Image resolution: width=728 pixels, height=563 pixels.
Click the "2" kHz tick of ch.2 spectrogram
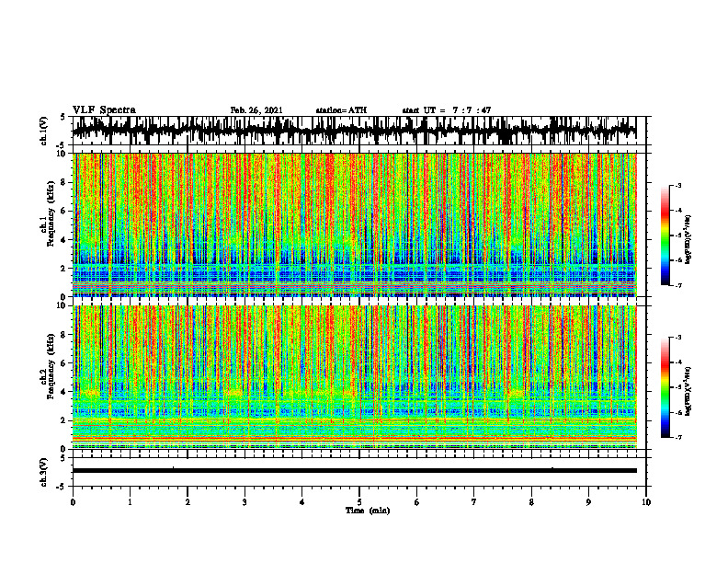[x=64, y=420]
